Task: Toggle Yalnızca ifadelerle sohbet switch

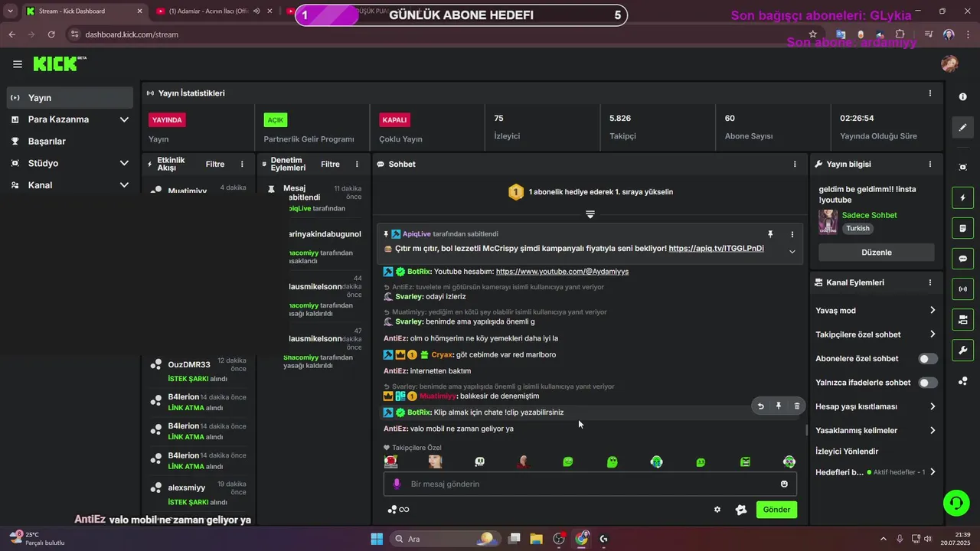Action: coord(928,383)
